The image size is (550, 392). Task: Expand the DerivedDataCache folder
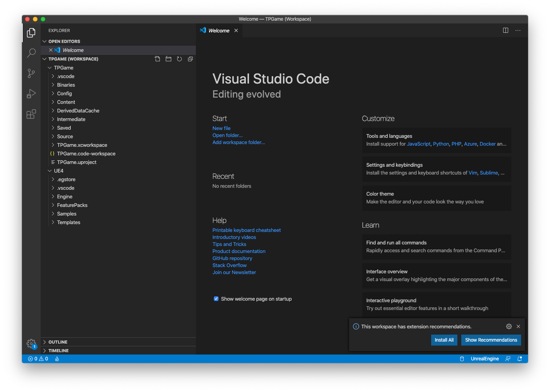[118, 111]
